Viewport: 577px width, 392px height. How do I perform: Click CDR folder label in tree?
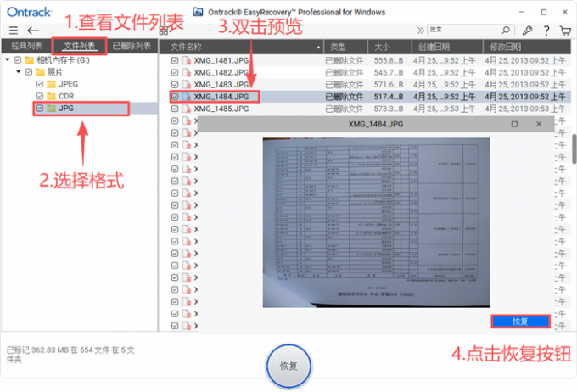(x=66, y=97)
